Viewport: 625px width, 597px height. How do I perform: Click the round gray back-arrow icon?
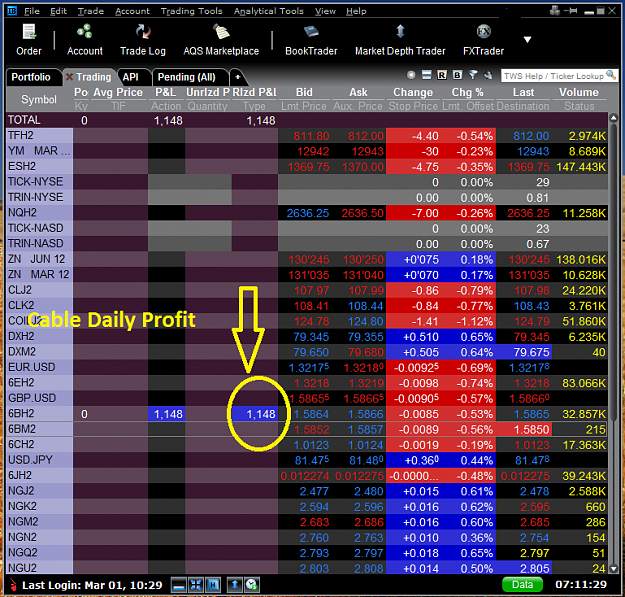tap(411, 75)
